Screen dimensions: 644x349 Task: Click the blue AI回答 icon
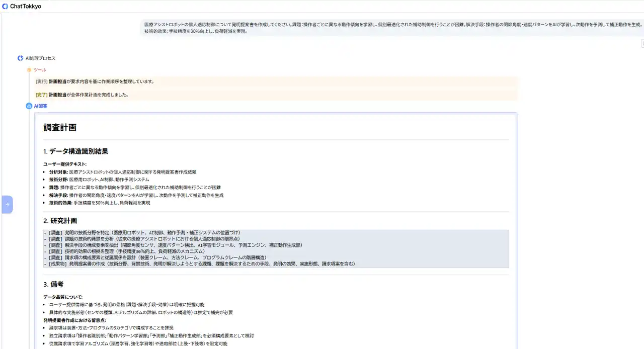[29, 106]
